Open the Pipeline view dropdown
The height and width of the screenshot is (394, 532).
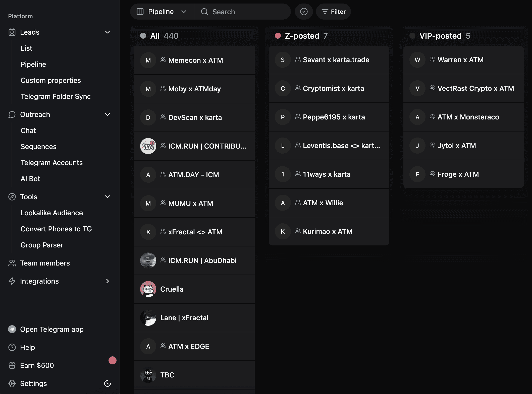point(162,12)
